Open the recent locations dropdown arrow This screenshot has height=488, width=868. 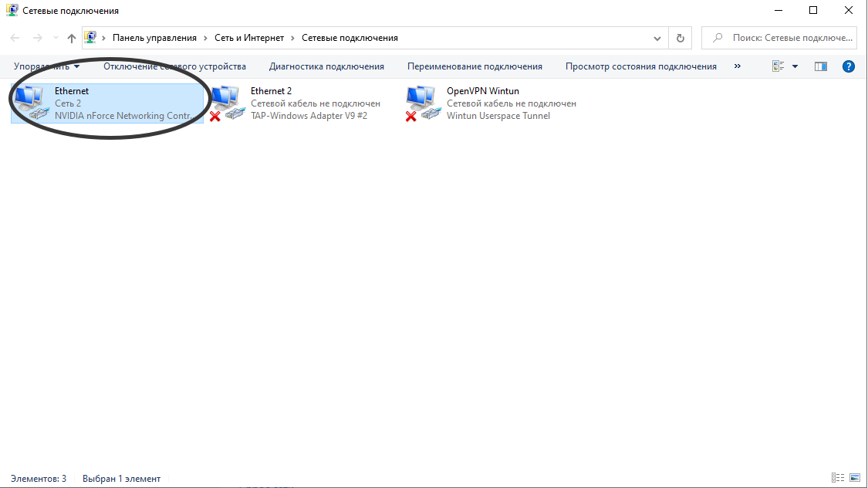point(56,38)
